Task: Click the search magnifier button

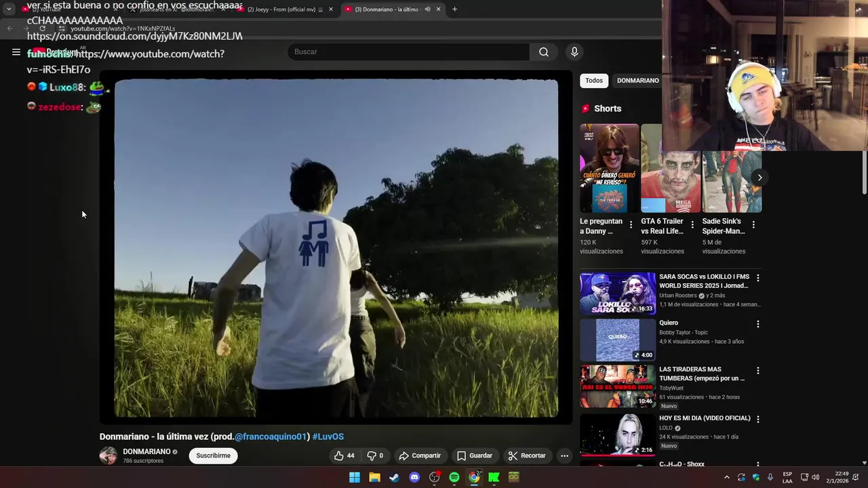Action: (544, 52)
